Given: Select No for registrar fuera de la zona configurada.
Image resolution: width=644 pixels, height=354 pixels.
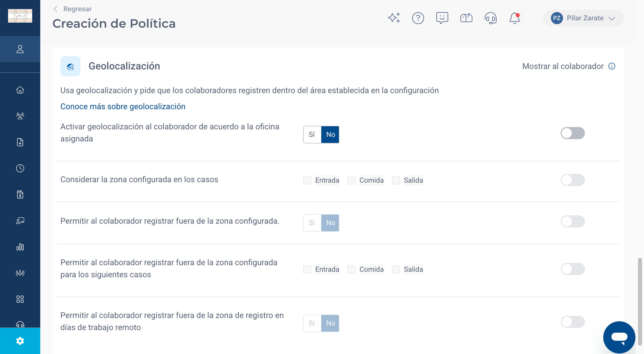Looking at the screenshot, I should pos(330,223).
